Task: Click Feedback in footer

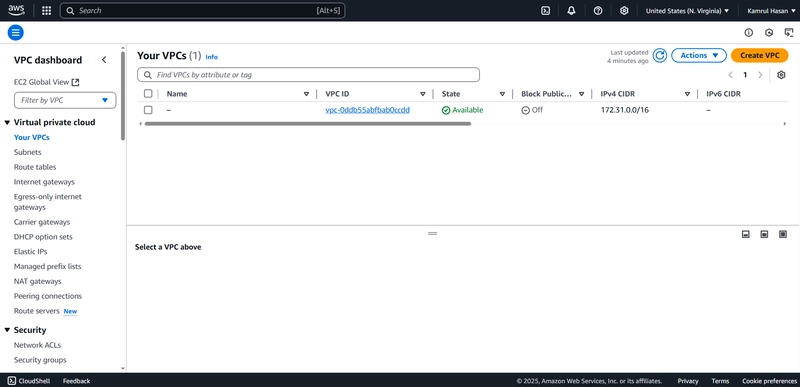Action: coord(77,381)
